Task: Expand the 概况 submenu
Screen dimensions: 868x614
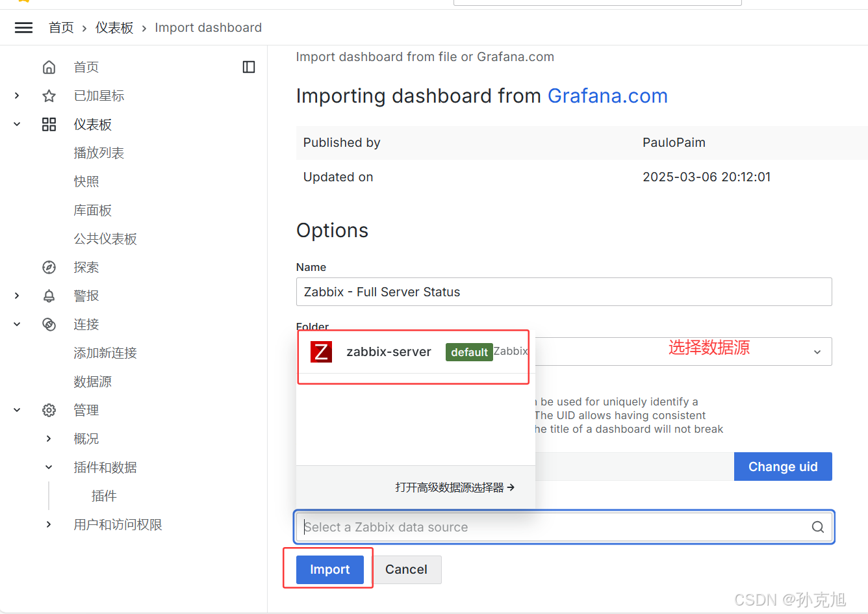Action: 49,439
